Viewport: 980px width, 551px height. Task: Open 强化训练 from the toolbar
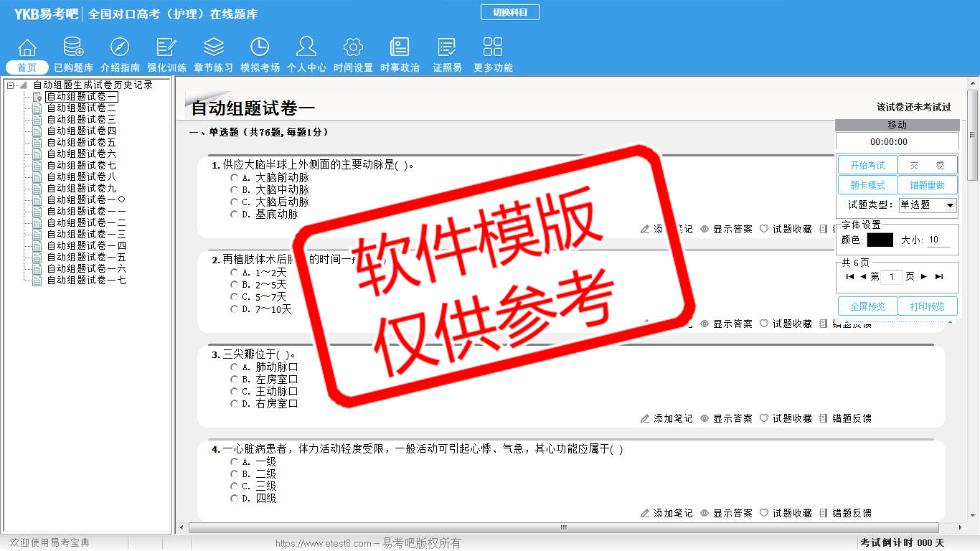pyautogui.click(x=166, y=48)
